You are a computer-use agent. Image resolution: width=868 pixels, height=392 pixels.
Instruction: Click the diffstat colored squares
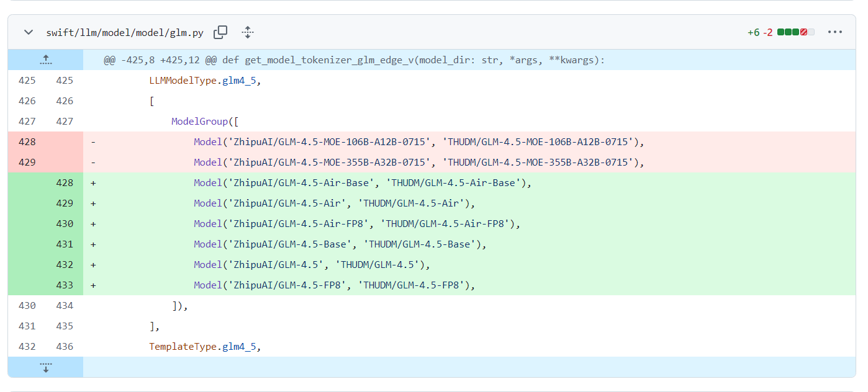coord(796,32)
